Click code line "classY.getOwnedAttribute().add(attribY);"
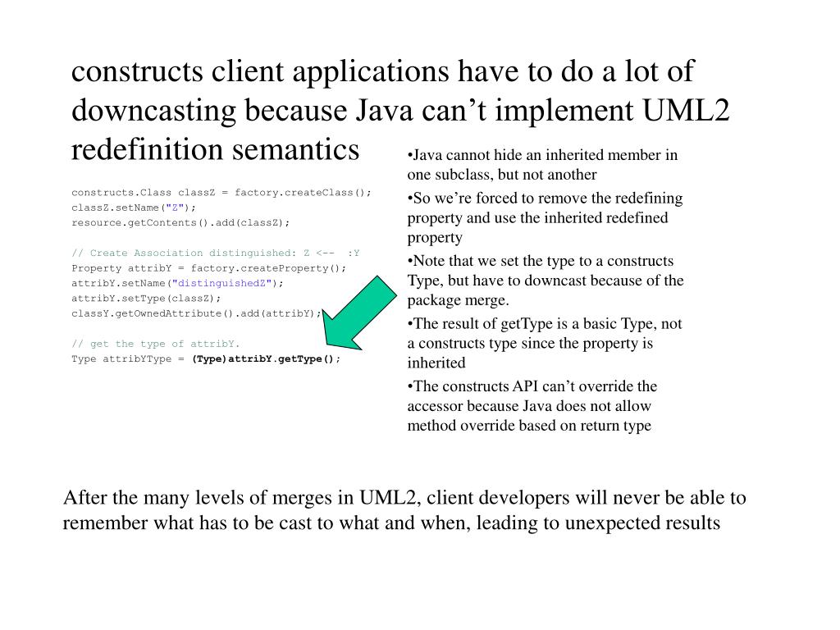840x630 pixels. click(x=197, y=313)
